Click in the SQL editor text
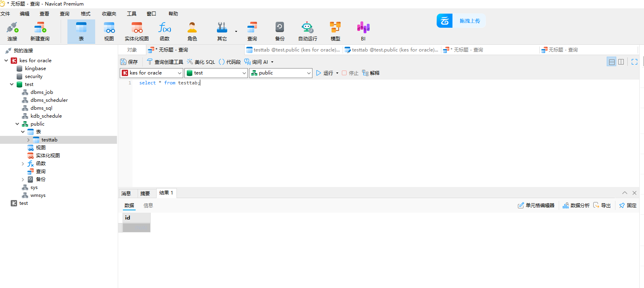The height and width of the screenshot is (288, 644). click(x=169, y=83)
